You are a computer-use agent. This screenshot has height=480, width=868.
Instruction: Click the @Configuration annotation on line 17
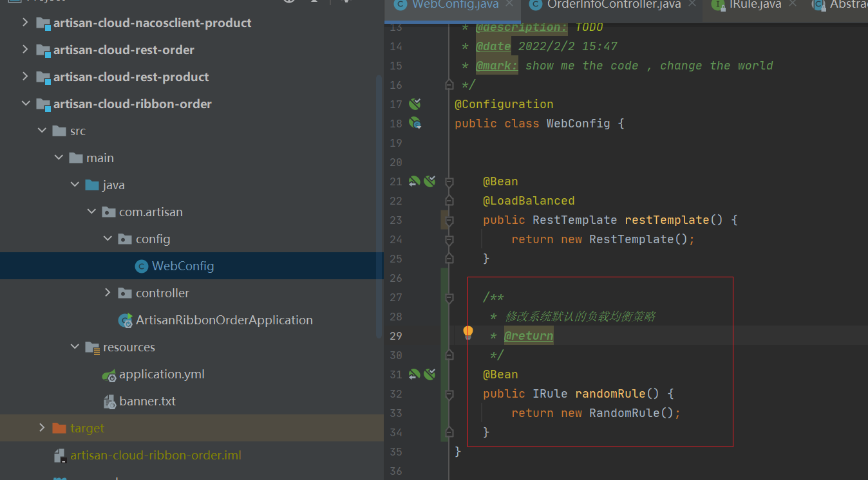click(504, 104)
